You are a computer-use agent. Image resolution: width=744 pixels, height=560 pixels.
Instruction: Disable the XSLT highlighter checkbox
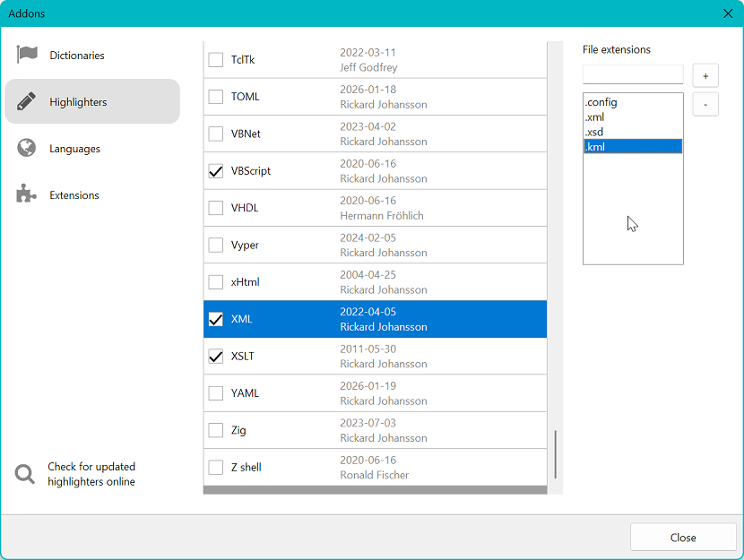coord(216,356)
